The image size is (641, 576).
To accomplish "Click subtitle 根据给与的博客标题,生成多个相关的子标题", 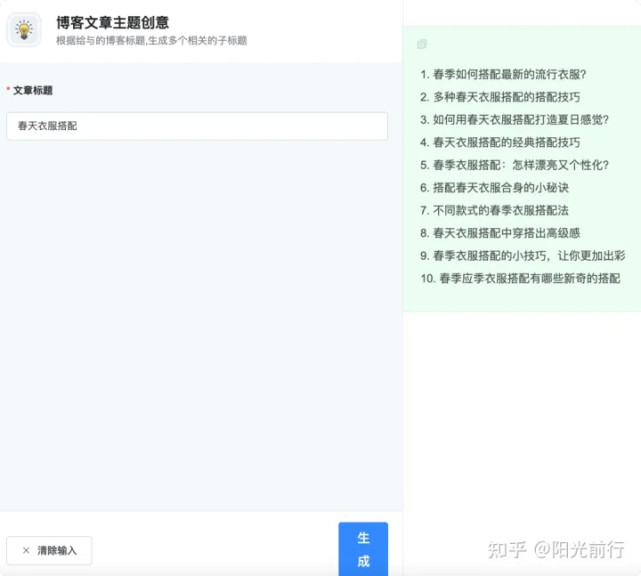I will pyautogui.click(x=152, y=40).
